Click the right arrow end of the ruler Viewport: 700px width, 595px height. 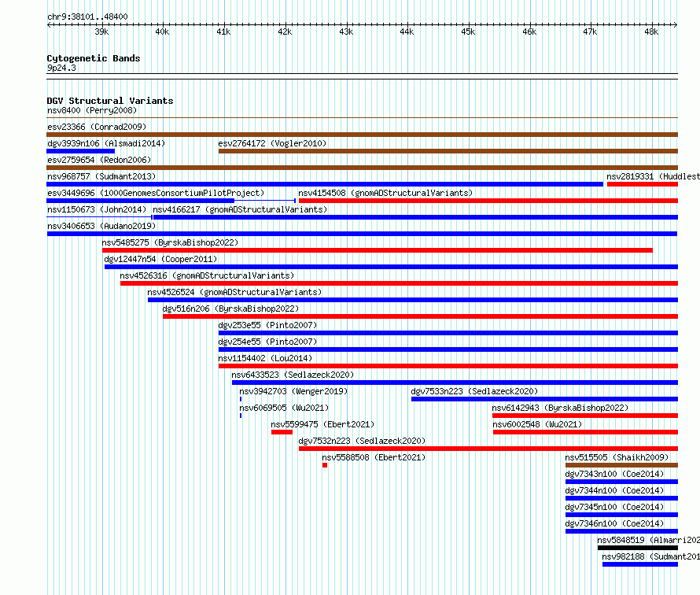(676, 24)
